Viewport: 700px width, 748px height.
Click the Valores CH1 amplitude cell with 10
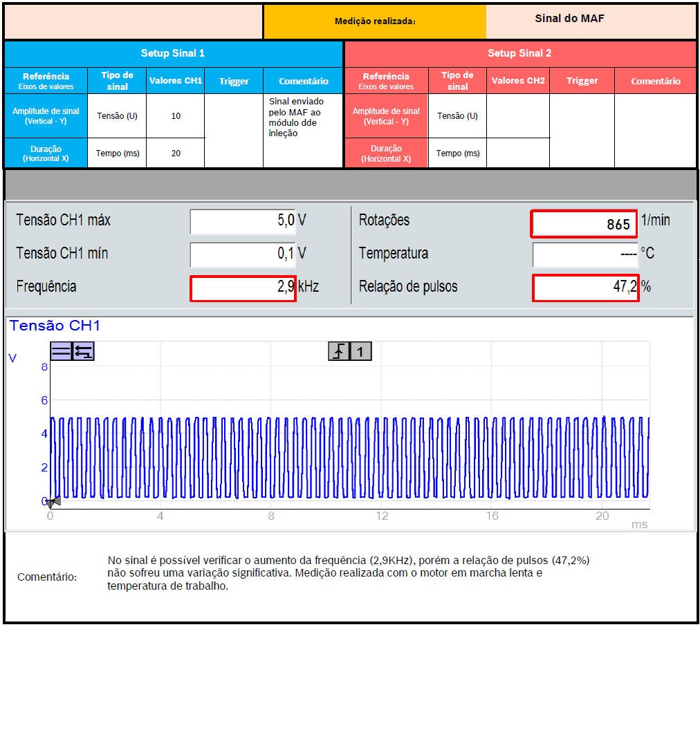[176, 116]
